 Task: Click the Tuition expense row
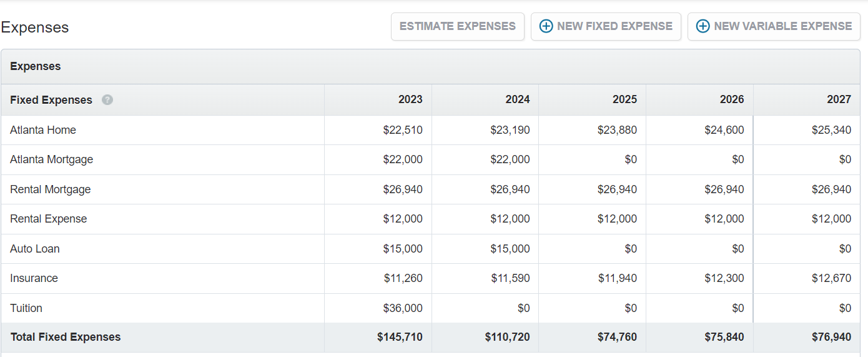[x=26, y=308]
